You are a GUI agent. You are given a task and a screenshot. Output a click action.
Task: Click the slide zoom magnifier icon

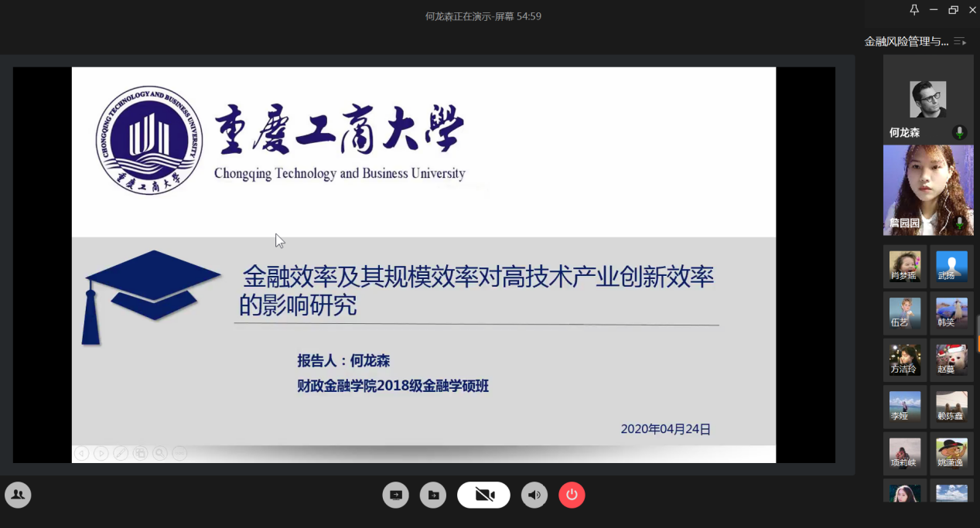click(x=160, y=454)
